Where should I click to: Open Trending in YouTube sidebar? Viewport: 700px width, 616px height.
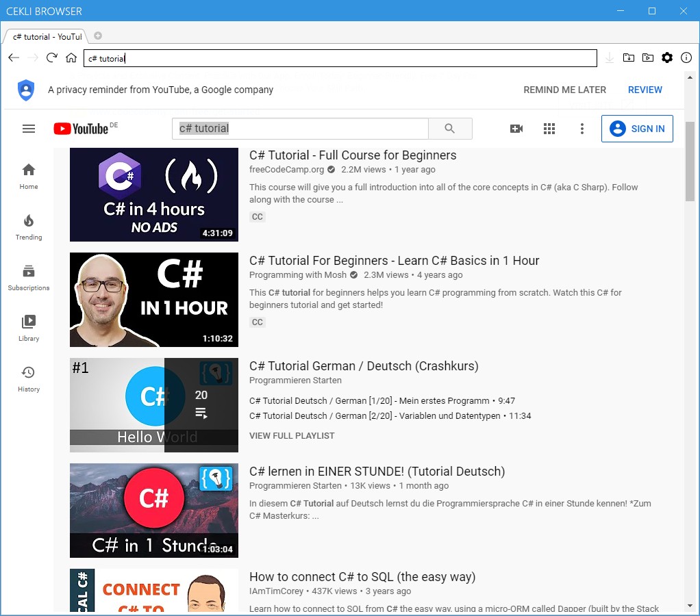(29, 227)
